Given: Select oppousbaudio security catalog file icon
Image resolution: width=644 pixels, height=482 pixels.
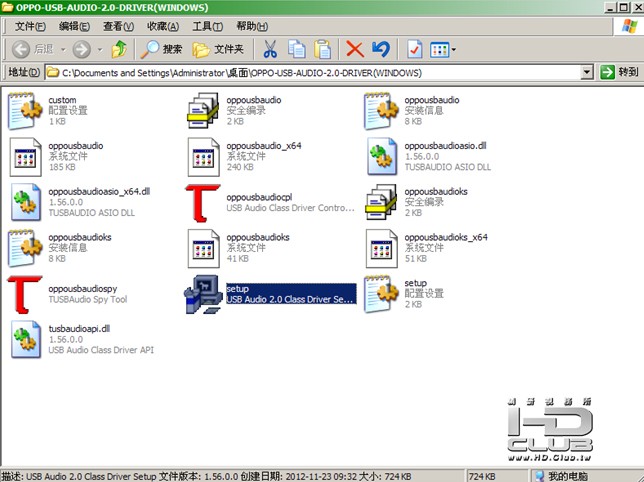Looking at the screenshot, I should click(203, 111).
